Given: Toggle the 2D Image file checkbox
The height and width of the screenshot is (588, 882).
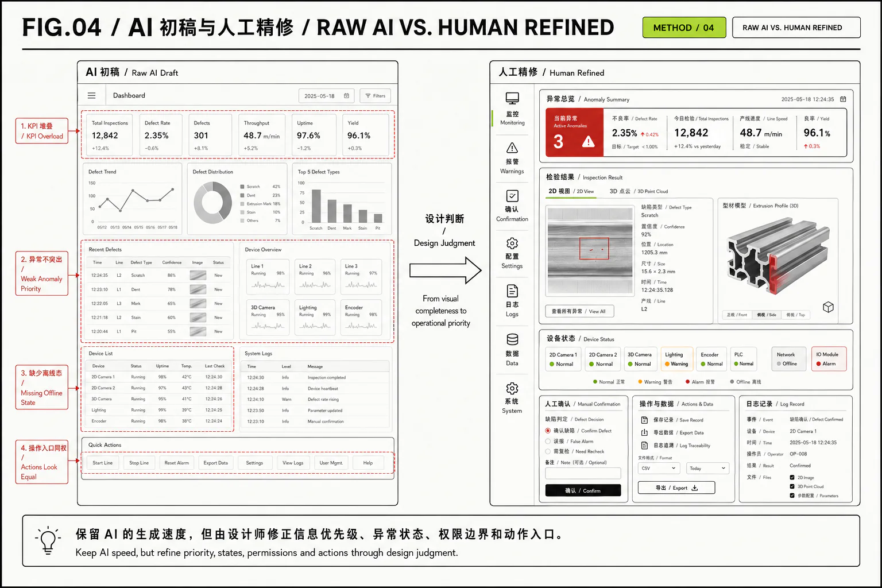Looking at the screenshot, I should click(x=792, y=477).
